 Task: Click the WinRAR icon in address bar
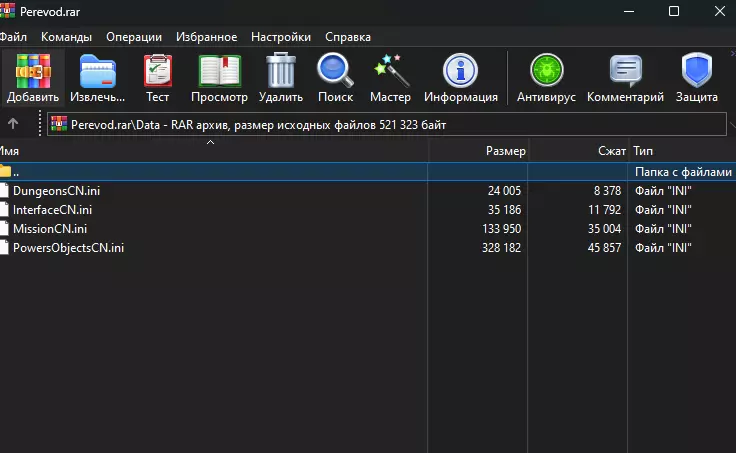(x=59, y=124)
